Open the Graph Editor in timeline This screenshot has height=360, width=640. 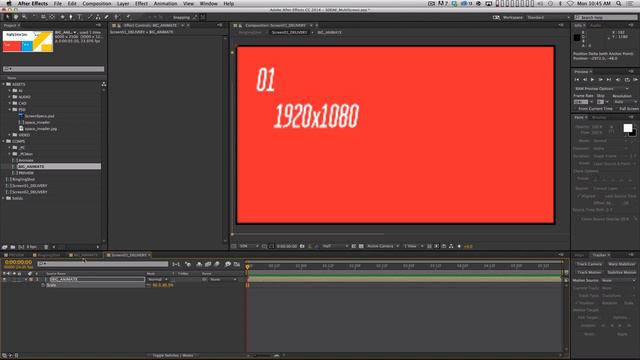pos(237,264)
